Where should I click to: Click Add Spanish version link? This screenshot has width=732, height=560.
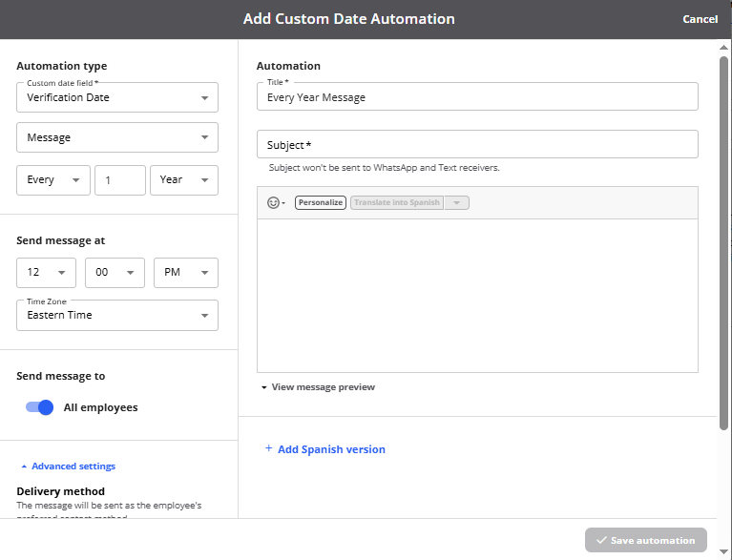[331, 449]
